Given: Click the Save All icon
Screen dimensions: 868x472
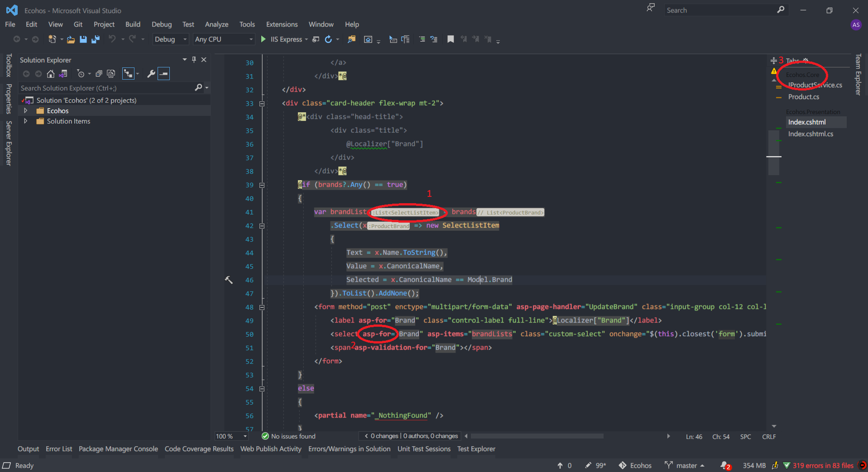Looking at the screenshot, I should [96, 39].
